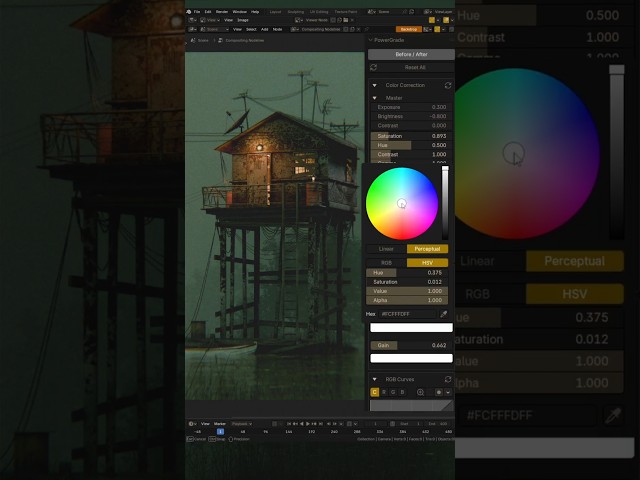This screenshot has height=480, width=640.
Task: Click play reverse in the timeline controls
Action: (302, 424)
